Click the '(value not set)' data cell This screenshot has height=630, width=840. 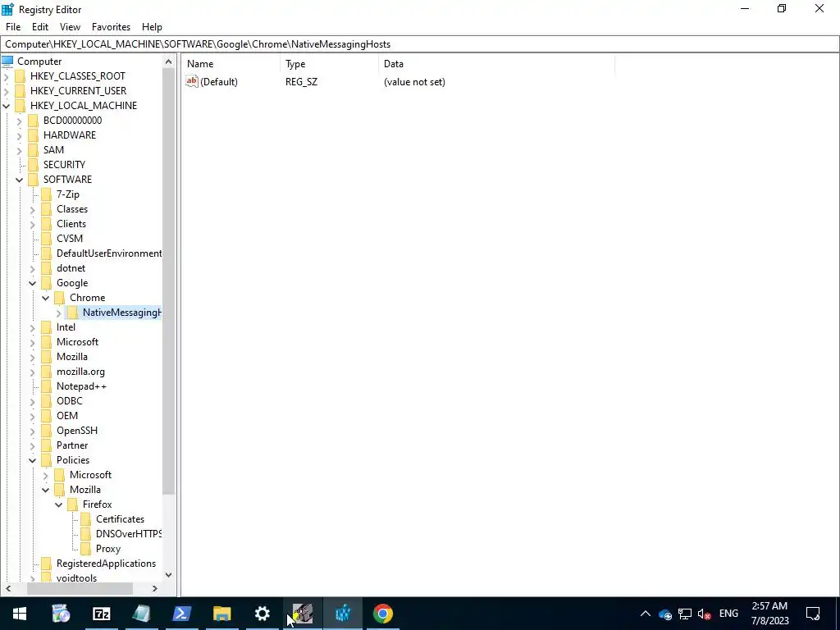[x=414, y=82]
